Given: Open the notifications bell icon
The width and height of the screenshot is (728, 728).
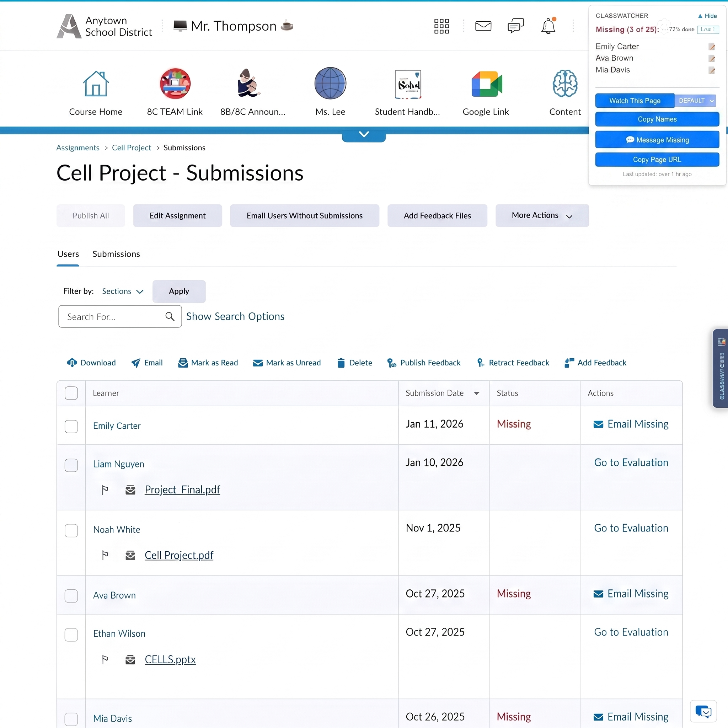Looking at the screenshot, I should tap(548, 26).
